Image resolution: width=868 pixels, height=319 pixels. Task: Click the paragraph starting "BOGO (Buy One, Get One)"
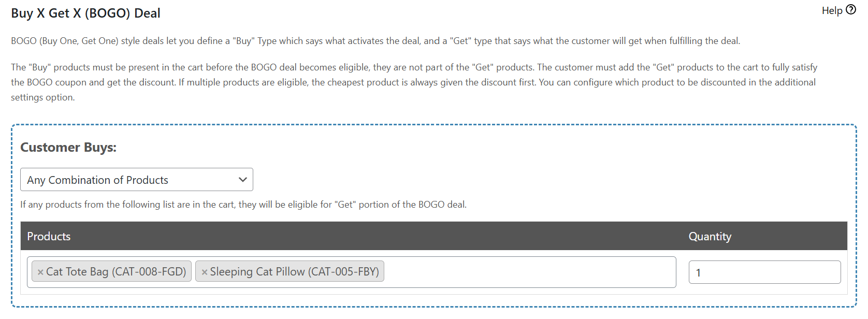click(375, 41)
